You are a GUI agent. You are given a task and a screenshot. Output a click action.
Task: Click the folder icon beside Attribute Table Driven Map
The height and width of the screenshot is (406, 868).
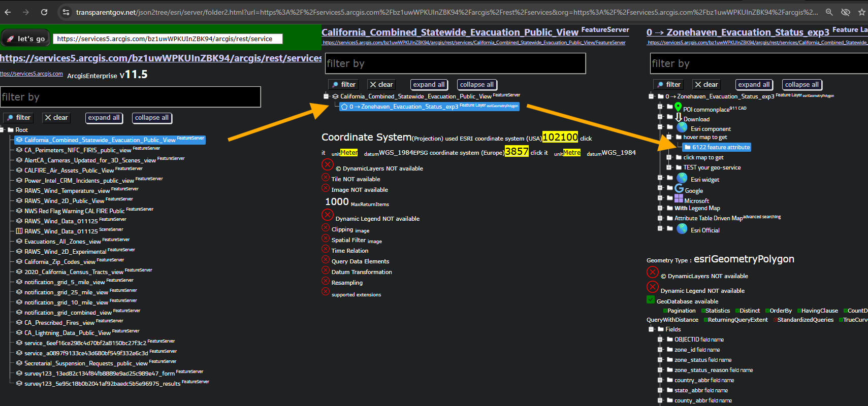pos(670,218)
